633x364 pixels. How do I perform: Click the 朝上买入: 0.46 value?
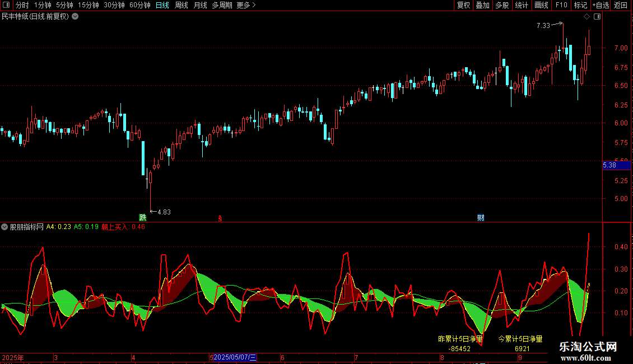click(x=123, y=227)
